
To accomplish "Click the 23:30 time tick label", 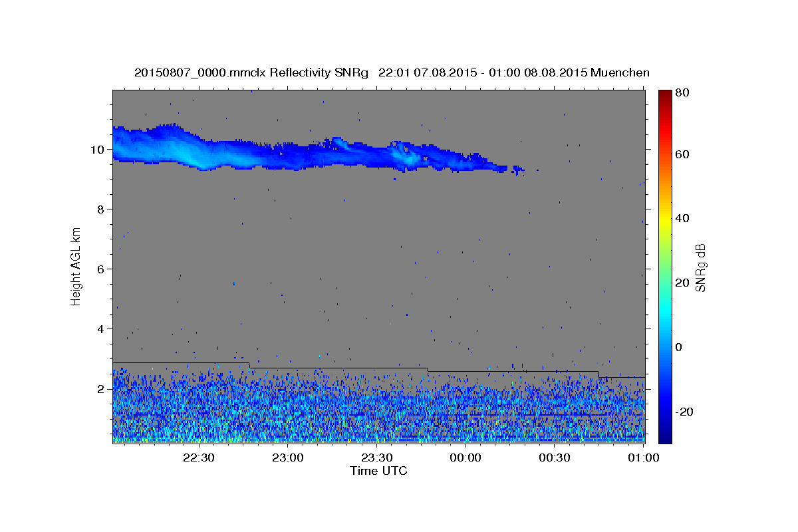I will [376, 458].
